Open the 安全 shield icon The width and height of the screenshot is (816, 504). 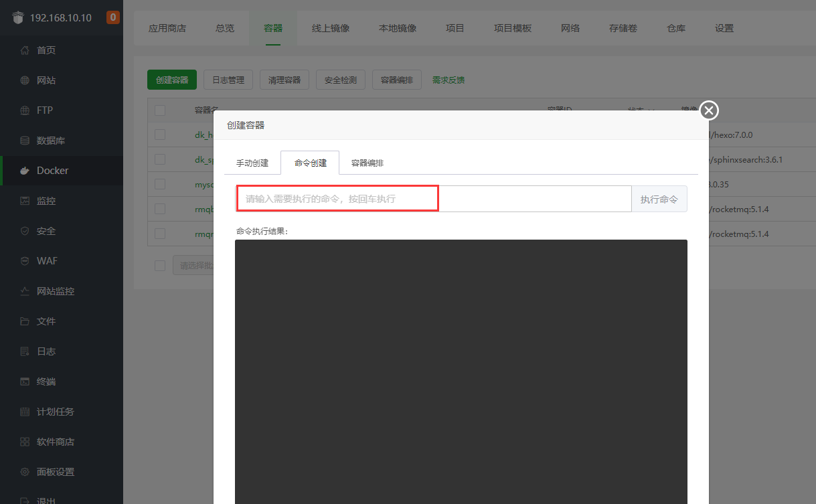click(x=25, y=231)
